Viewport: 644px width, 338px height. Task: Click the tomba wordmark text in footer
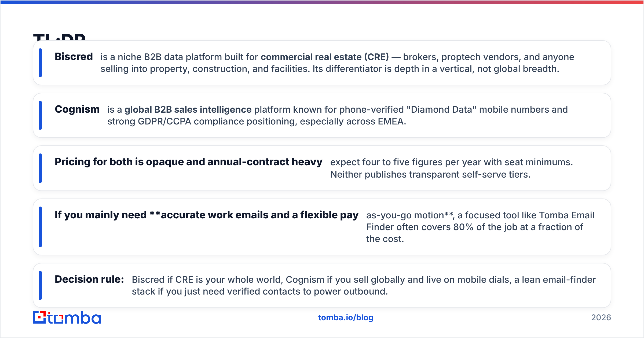click(74, 318)
